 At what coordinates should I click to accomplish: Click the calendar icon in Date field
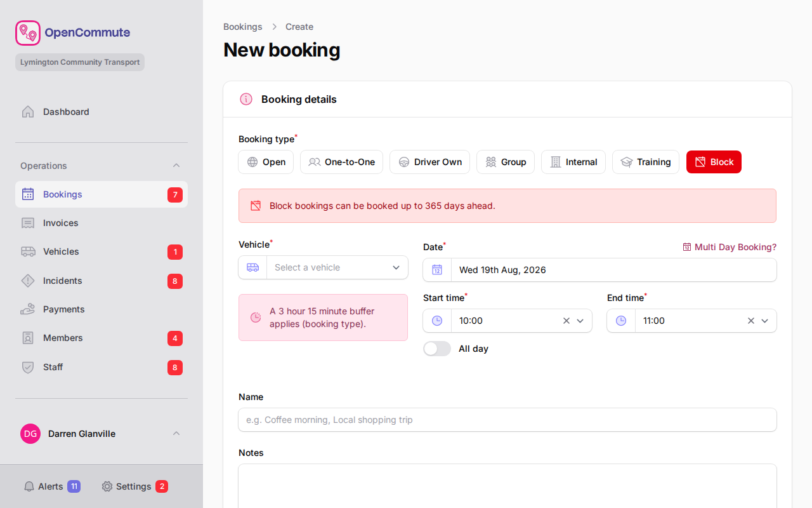tap(437, 270)
